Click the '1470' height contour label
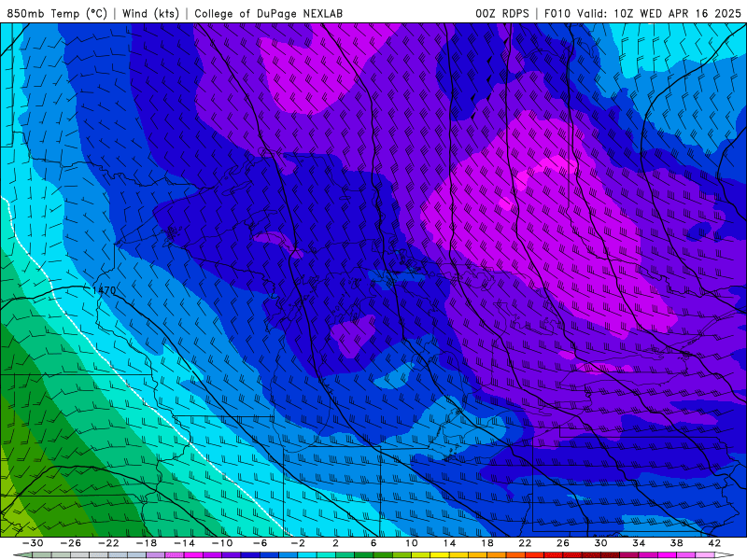This screenshot has height=560, width=747. 104,290
